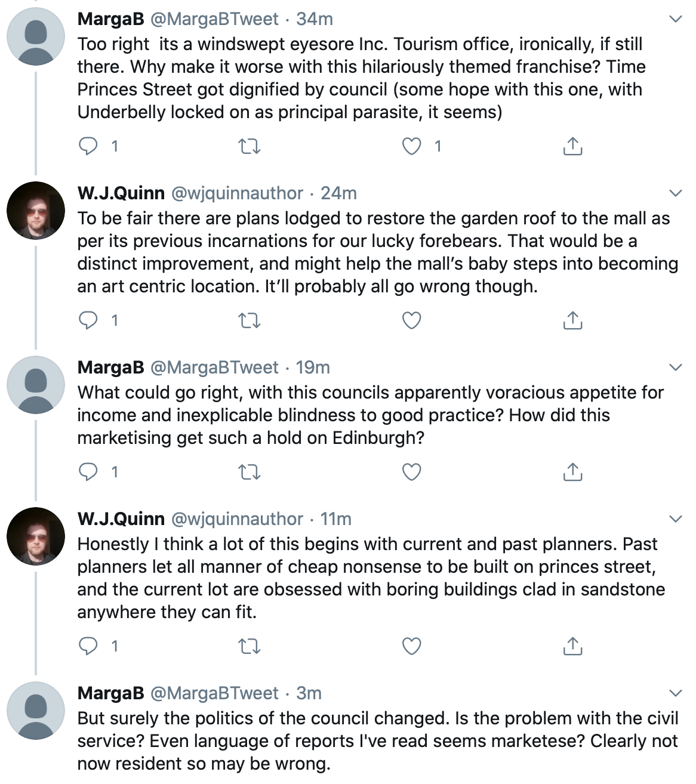Retweet MargaB's 34m windswept eyesore tweet
696x784 pixels.
[250, 146]
